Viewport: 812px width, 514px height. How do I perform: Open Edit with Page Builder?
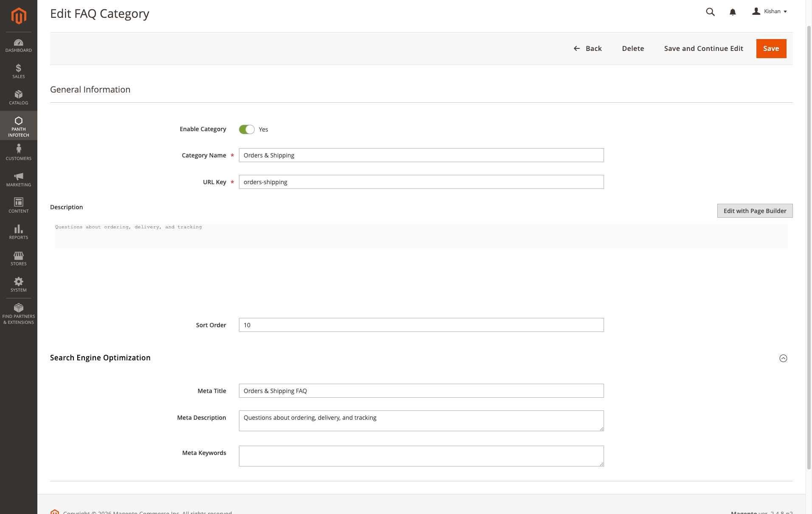754,211
